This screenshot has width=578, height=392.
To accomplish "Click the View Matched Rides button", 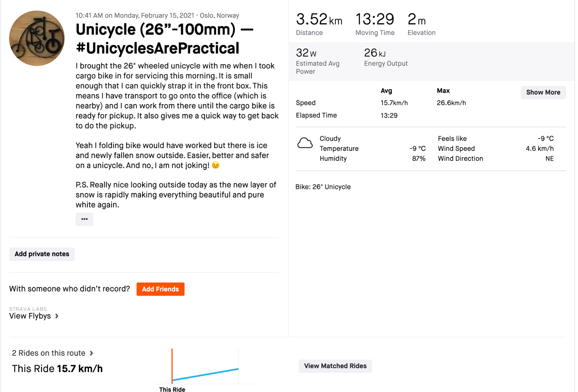I will (335, 366).
